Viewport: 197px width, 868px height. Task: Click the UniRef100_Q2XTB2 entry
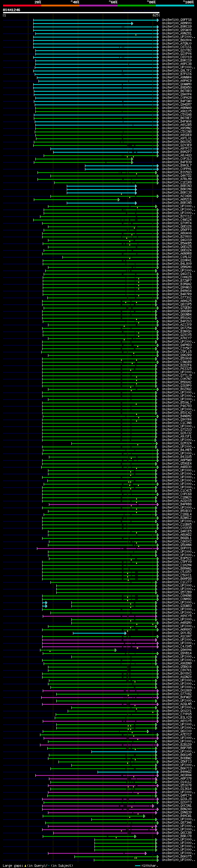pos(177,50)
